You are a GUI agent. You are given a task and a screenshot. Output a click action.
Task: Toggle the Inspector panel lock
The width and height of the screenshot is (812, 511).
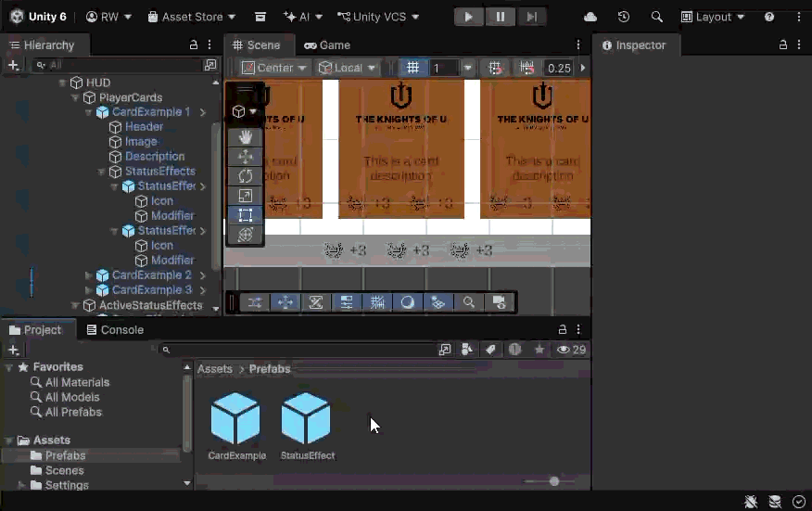[x=783, y=45]
